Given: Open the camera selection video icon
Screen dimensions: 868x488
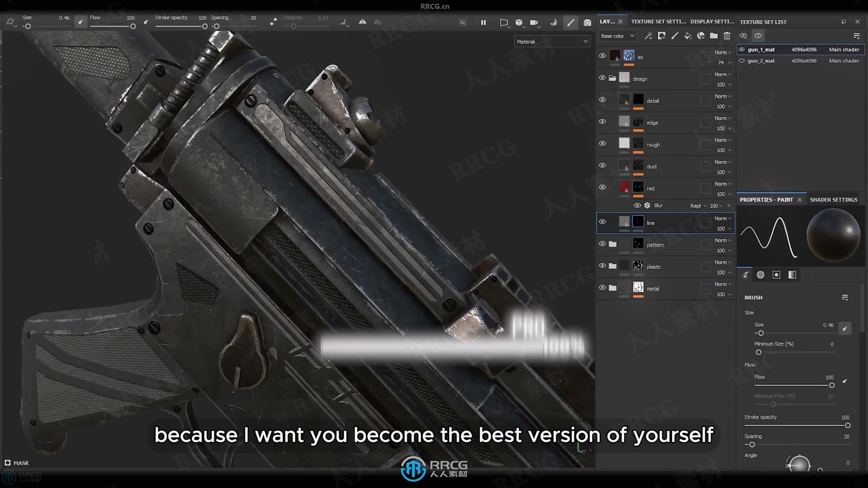Looking at the screenshot, I should pos(534,23).
